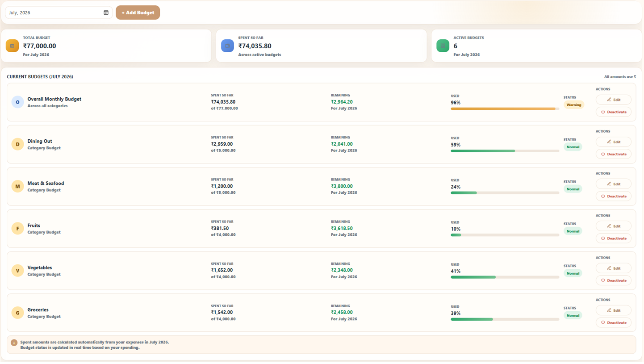Click the Spent So Far card icon
This screenshot has height=364, width=644.
(227, 46)
